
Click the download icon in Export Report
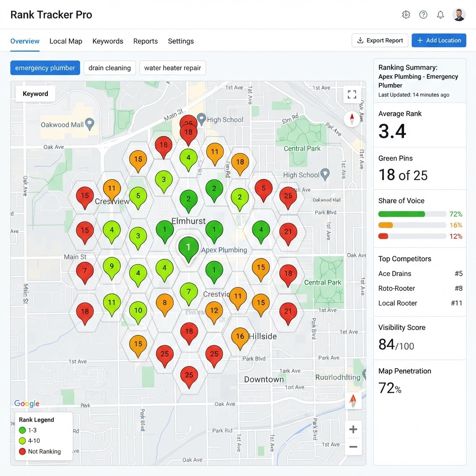tap(360, 40)
